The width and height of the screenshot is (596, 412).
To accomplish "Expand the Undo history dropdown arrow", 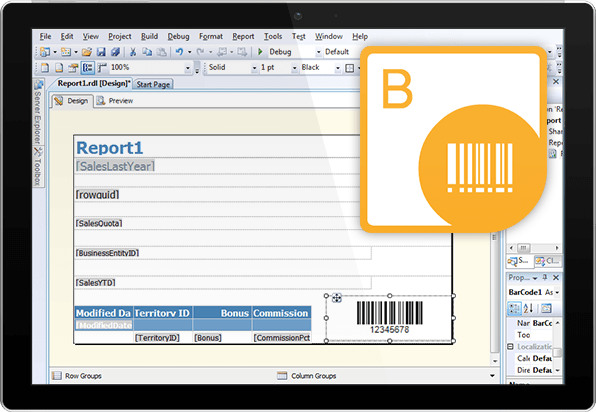I will pos(189,52).
